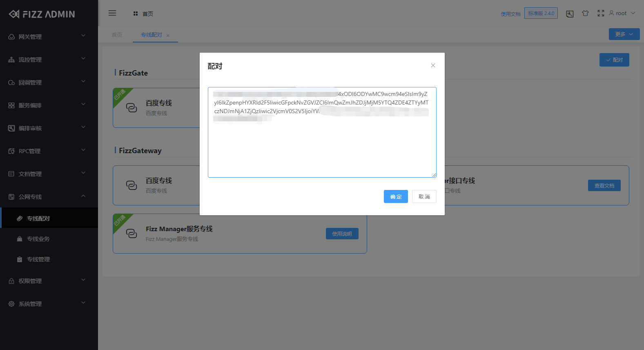
Task: Click the textarea resize handle corner
Action: (434, 175)
